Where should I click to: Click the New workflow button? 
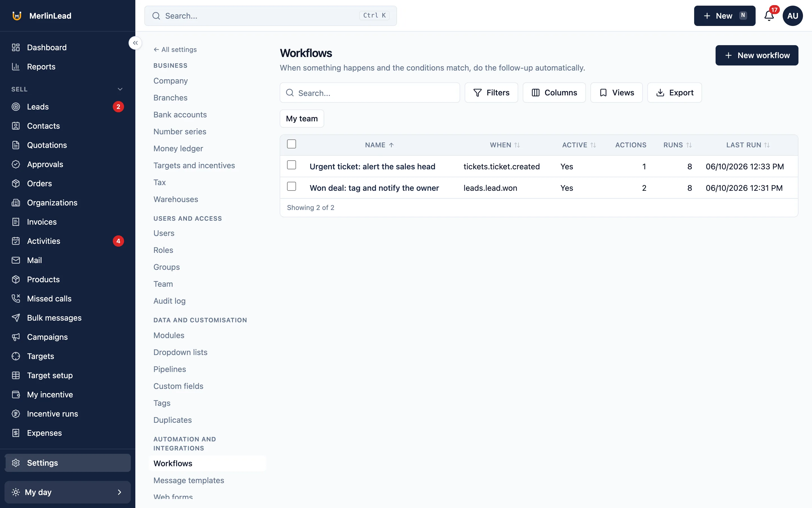click(757, 55)
